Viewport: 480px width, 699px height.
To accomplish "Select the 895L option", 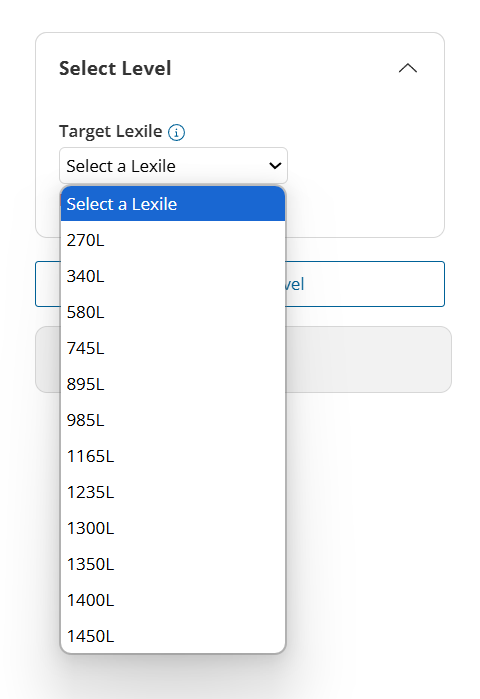I will click(173, 384).
